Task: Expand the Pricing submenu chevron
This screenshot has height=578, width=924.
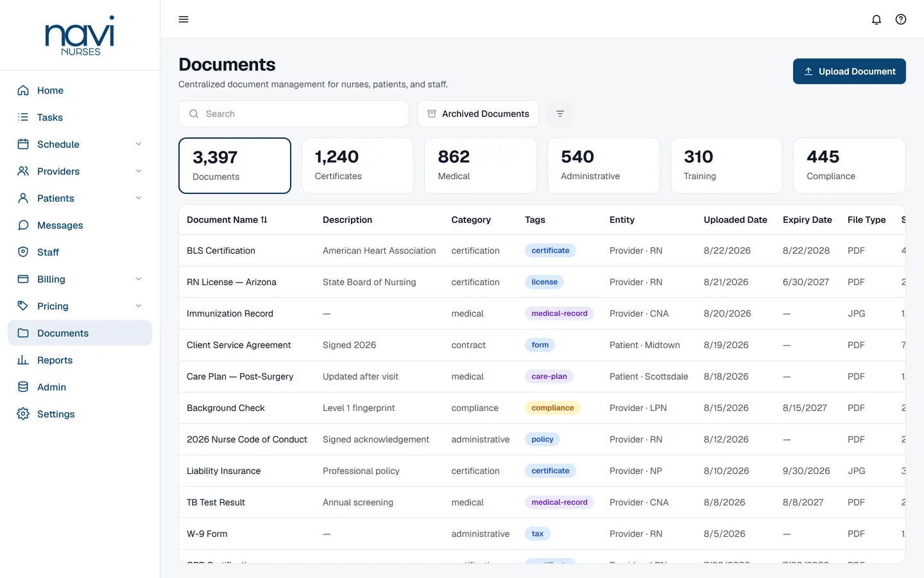Action: pyautogui.click(x=139, y=306)
